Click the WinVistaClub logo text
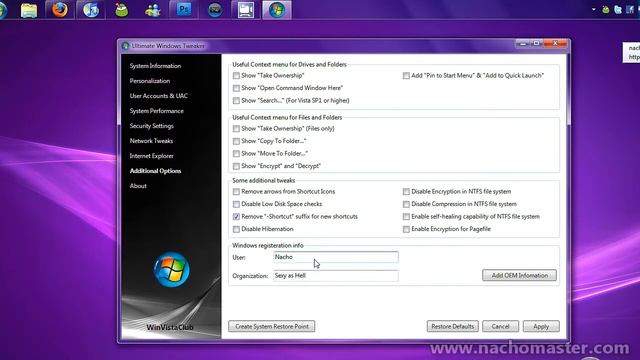The image size is (640, 360). pyautogui.click(x=170, y=327)
